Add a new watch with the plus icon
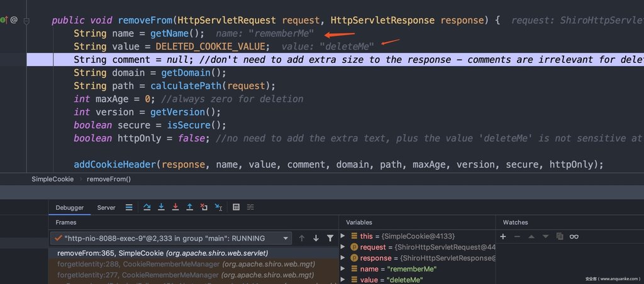644x284 pixels. pos(503,236)
